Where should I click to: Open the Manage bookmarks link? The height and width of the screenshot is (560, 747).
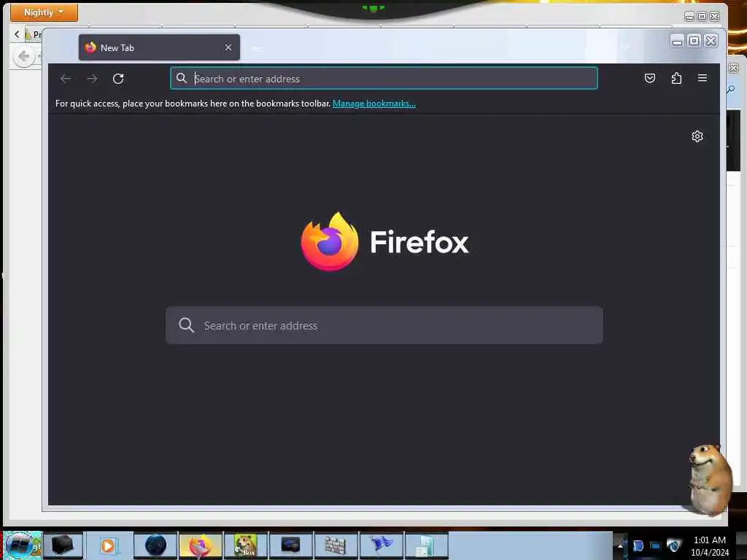374,104
